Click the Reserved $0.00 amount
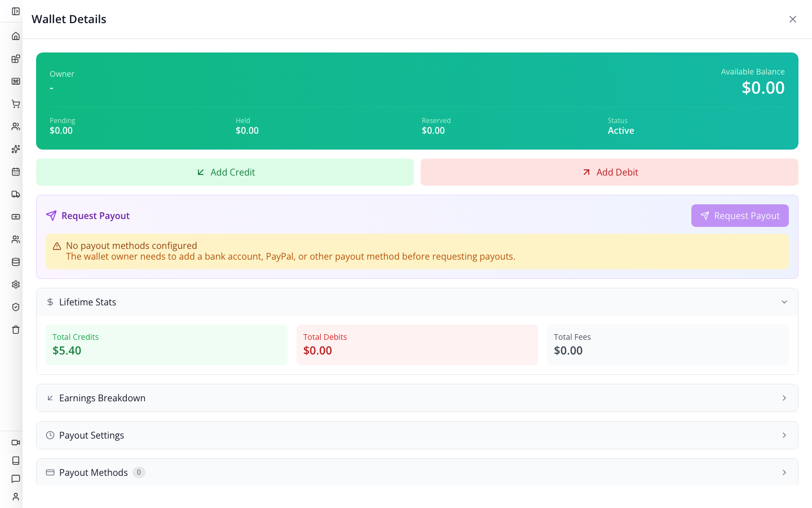Screen dimensions: 812x508 click(433, 130)
